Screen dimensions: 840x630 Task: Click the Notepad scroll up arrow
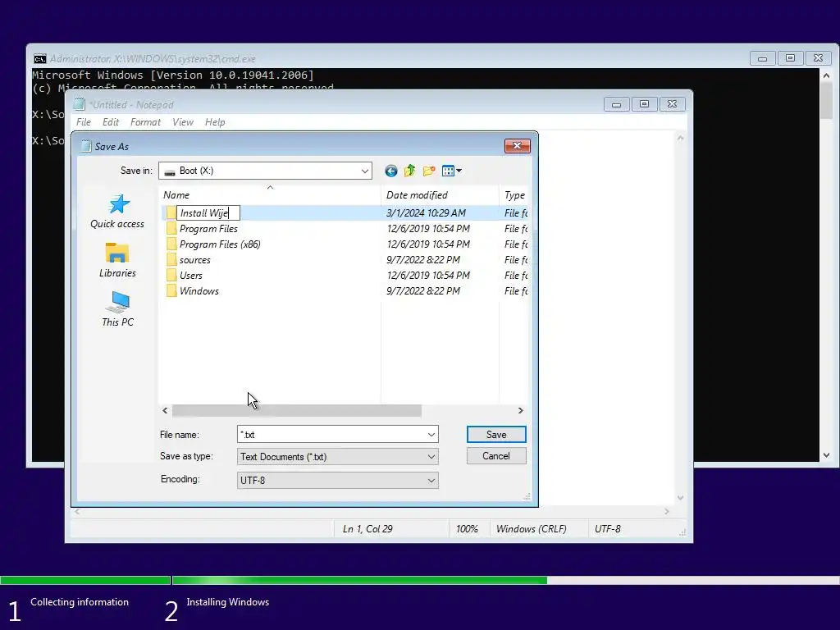[x=680, y=138]
